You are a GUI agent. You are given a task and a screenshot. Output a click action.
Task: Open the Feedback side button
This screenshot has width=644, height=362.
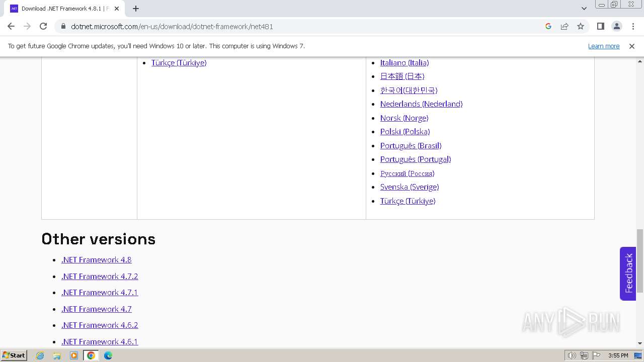(x=628, y=274)
